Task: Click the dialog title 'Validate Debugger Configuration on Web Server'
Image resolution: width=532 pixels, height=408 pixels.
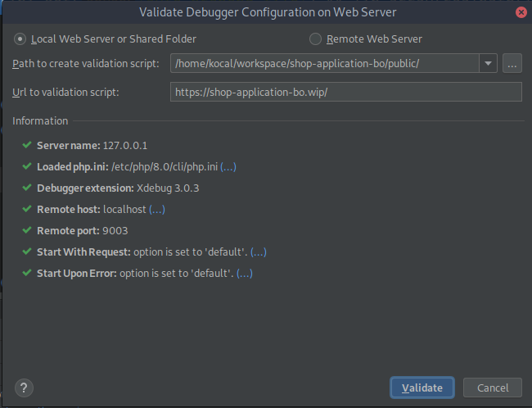Action: pos(268,12)
